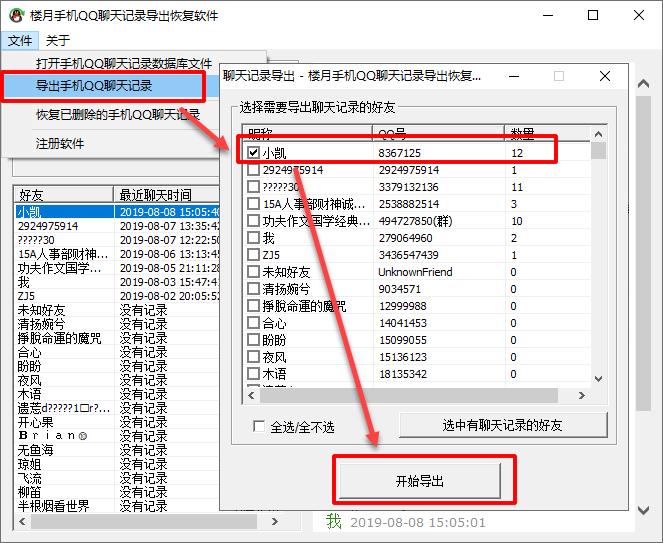Click right arrow of export list horizontal scrollbar
663x543 pixels.
(582, 395)
